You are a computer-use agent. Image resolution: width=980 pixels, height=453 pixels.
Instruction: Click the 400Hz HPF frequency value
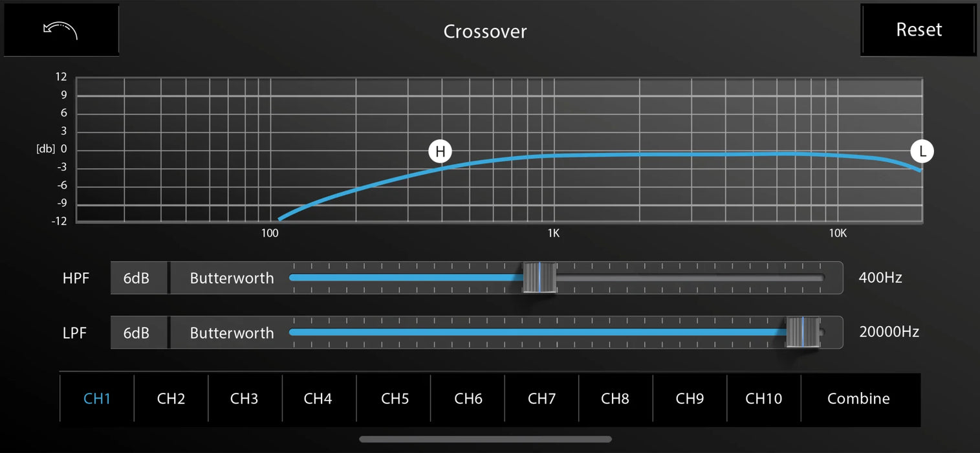pyautogui.click(x=880, y=278)
